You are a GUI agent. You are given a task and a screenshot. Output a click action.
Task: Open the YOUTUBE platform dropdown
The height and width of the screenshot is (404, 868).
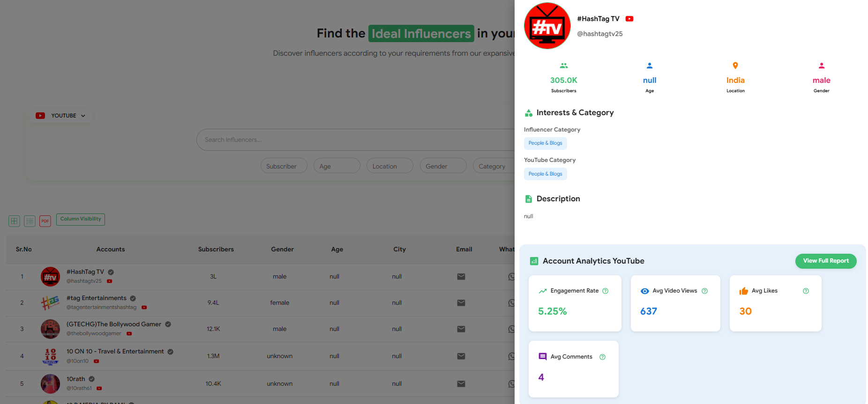[60, 116]
